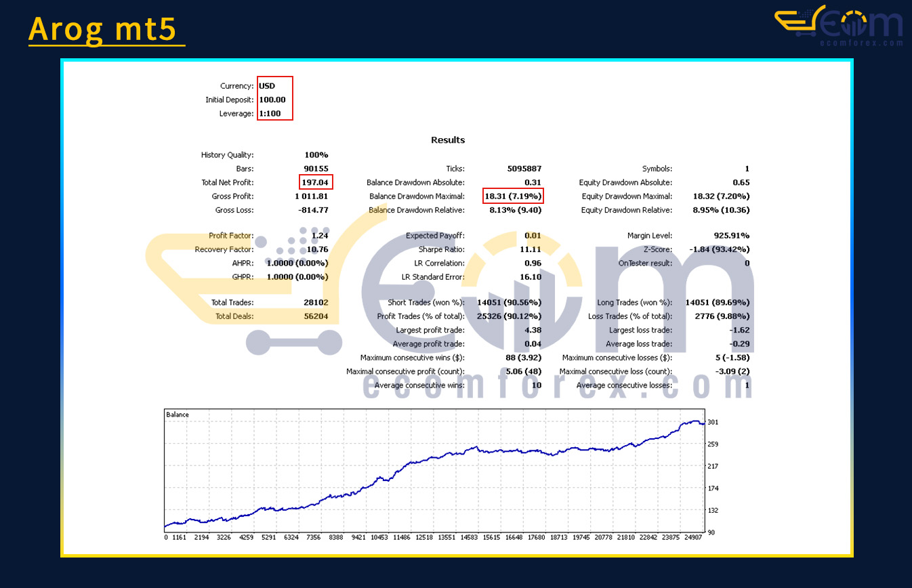Viewport: 912px width, 588px height.
Task: Select the OnTester result value 0
Action: coord(747,263)
